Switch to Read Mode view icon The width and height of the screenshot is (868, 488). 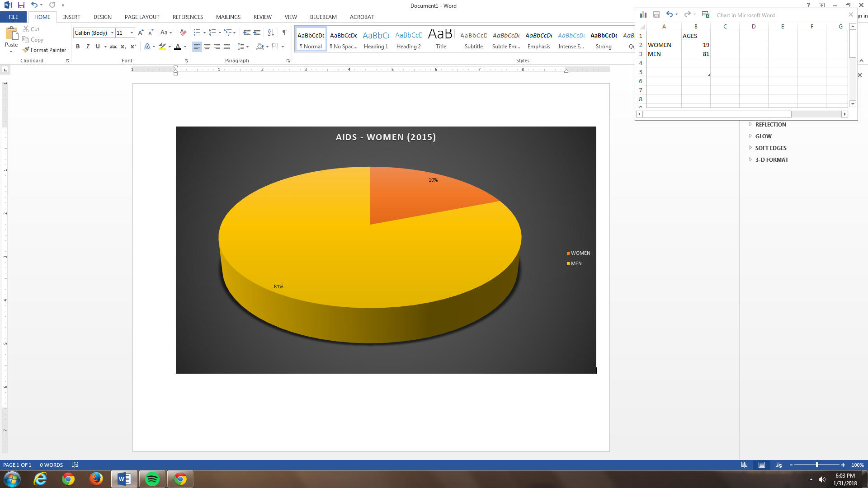(x=744, y=465)
